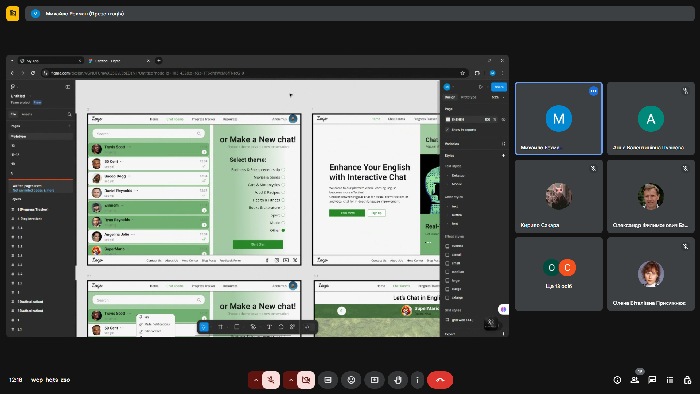This screenshot has height=394, width=700.
Task: Send an emoji reaction
Action: (351, 380)
